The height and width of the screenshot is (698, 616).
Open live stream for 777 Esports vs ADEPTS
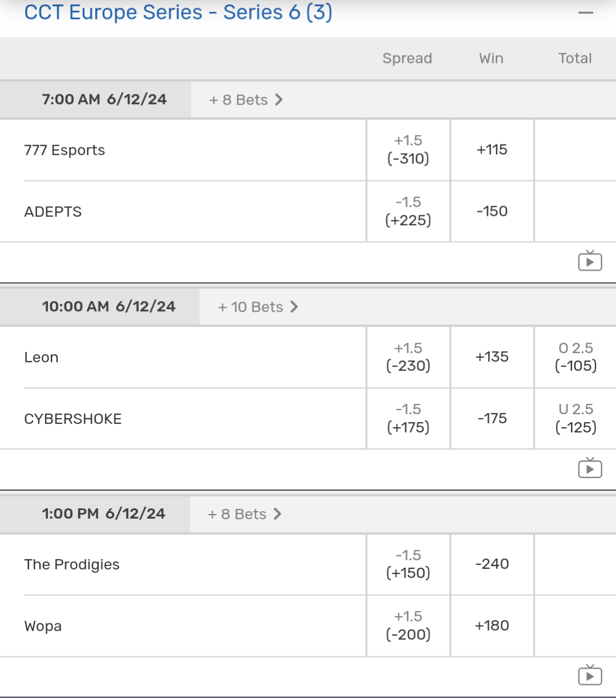pos(590,262)
